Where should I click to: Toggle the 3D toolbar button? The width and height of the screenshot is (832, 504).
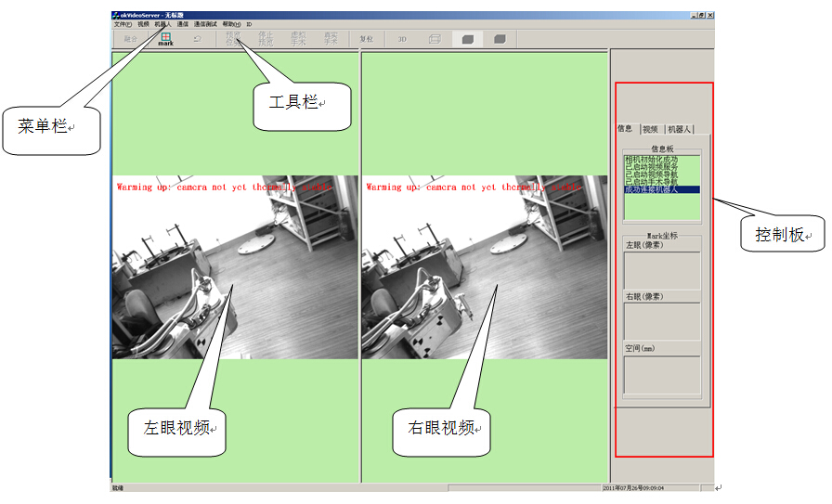[x=402, y=39]
